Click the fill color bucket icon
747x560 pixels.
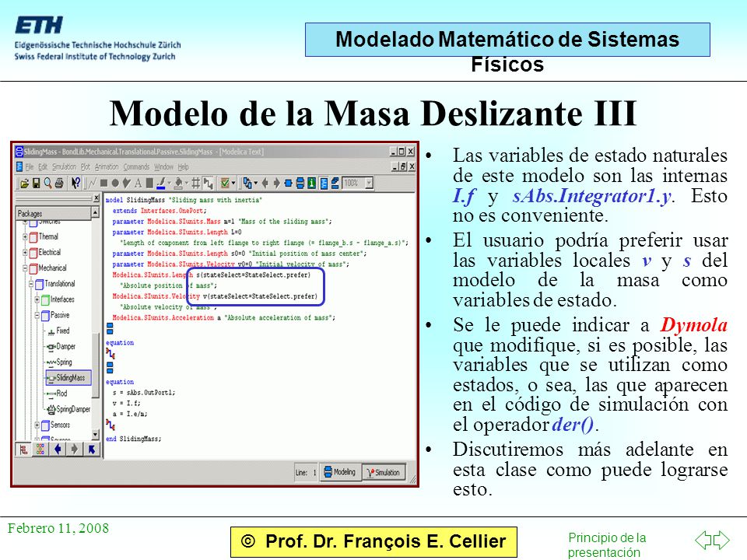[x=179, y=184]
